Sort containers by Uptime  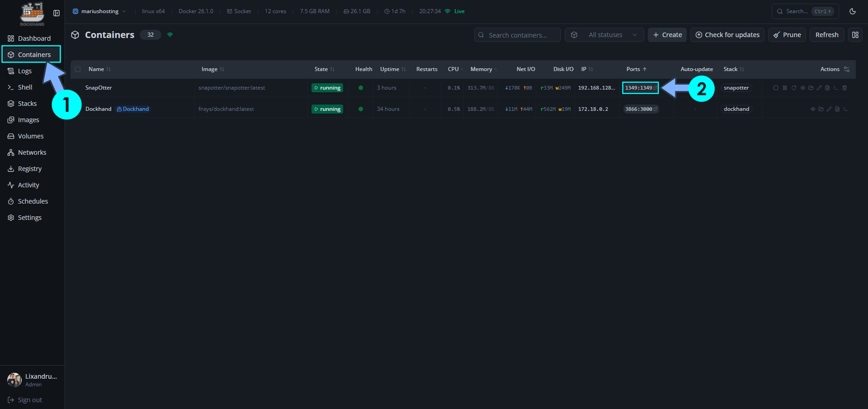[x=393, y=69]
